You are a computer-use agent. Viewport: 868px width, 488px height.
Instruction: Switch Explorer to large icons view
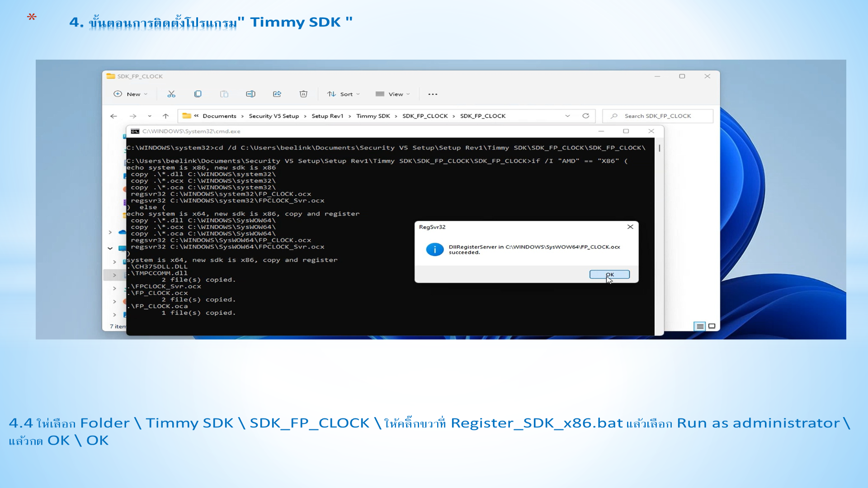click(x=712, y=326)
